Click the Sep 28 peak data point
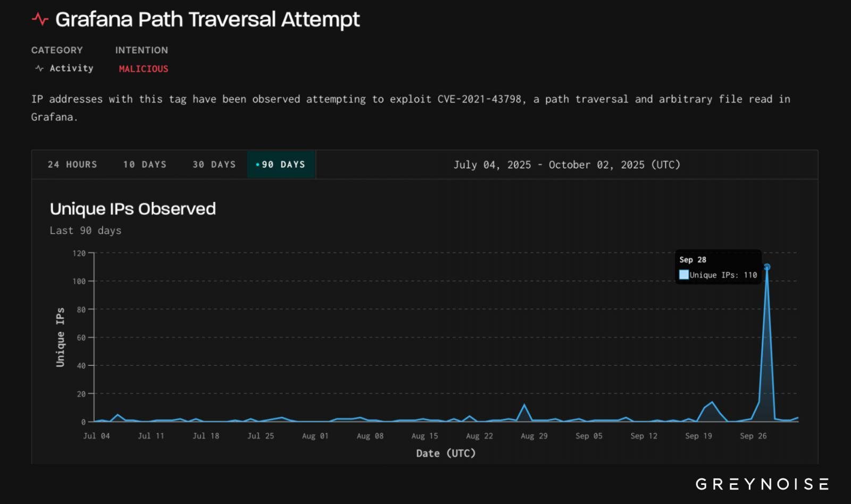Viewport: 851px width, 504px height. point(766,267)
